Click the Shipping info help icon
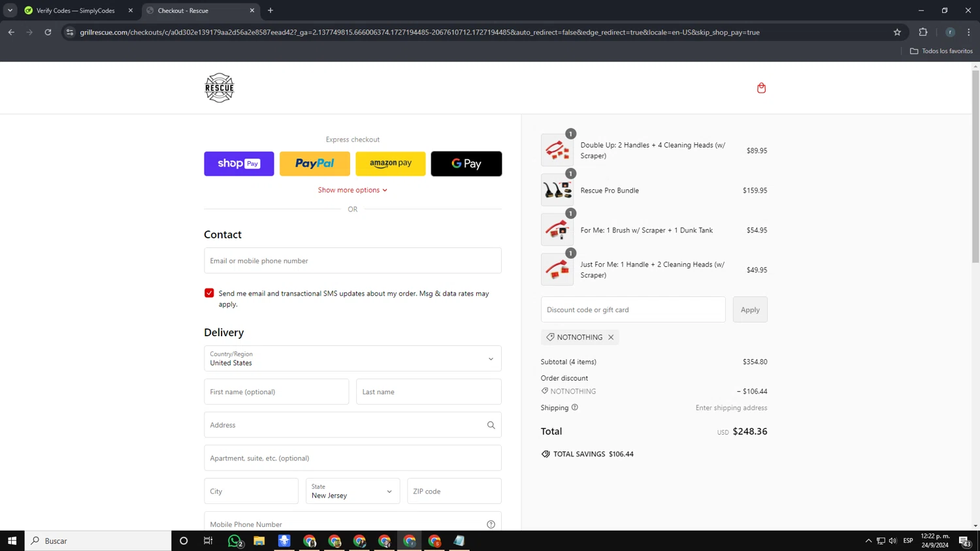 [x=575, y=407]
